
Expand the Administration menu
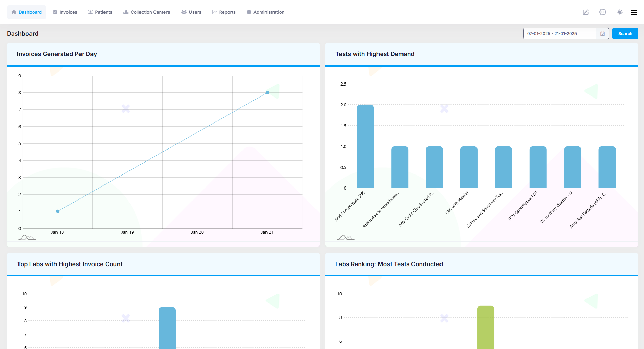click(265, 12)
